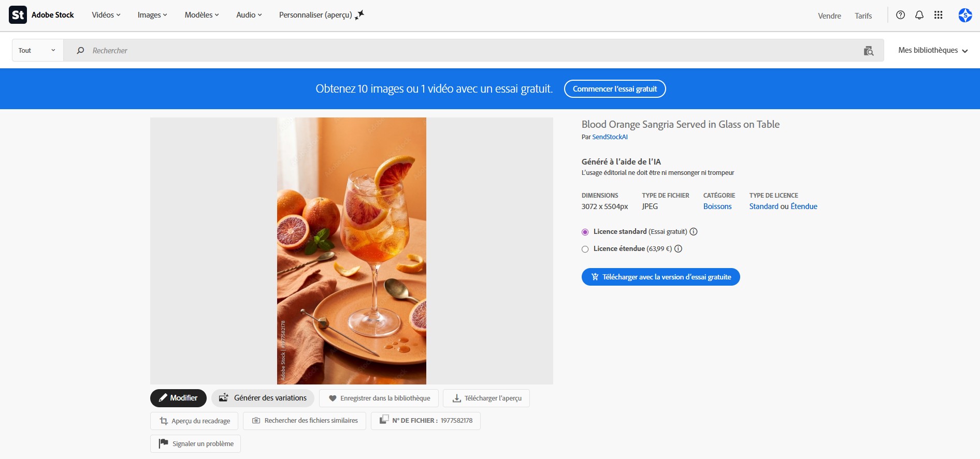Click Enregistrer dans la bibliothèque
Screen dimensions: 980x459
[x=379, y=398]
